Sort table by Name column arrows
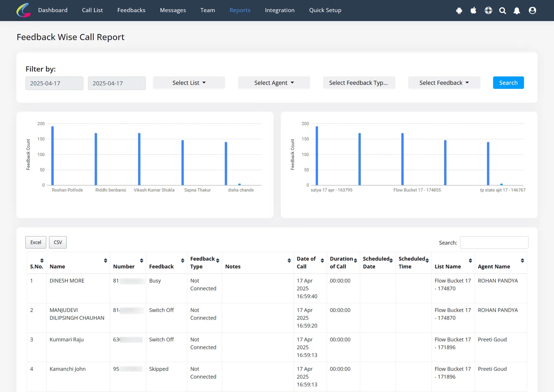The width and height of the screenshot is (554, 392). click(106, 260)
